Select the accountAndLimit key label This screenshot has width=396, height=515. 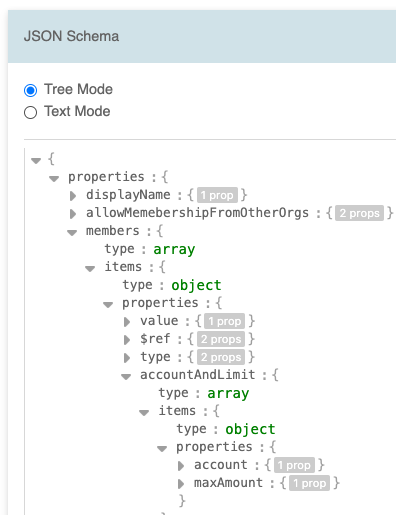198,375
